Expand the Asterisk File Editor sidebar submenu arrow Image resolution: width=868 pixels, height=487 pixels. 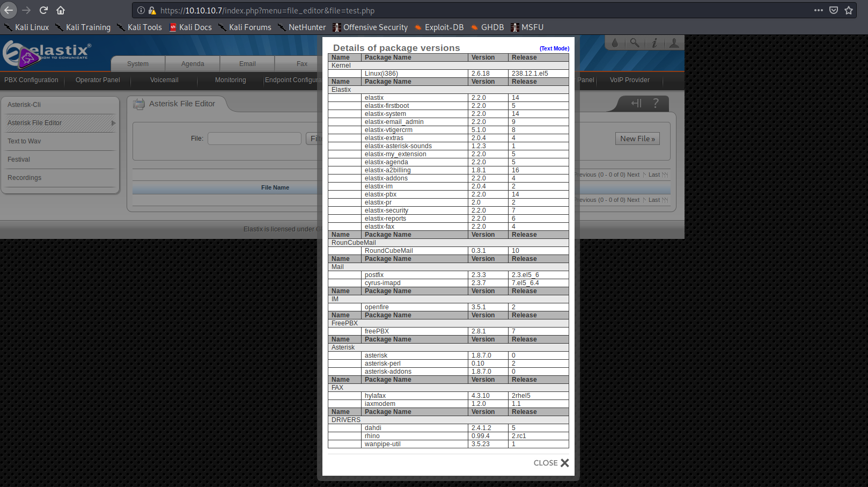[113, 123]
